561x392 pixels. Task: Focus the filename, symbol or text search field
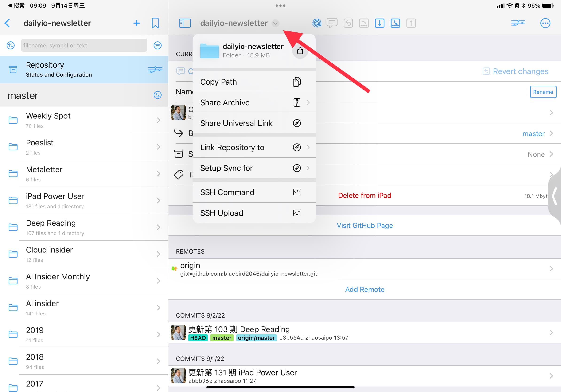tap(84, 45)
